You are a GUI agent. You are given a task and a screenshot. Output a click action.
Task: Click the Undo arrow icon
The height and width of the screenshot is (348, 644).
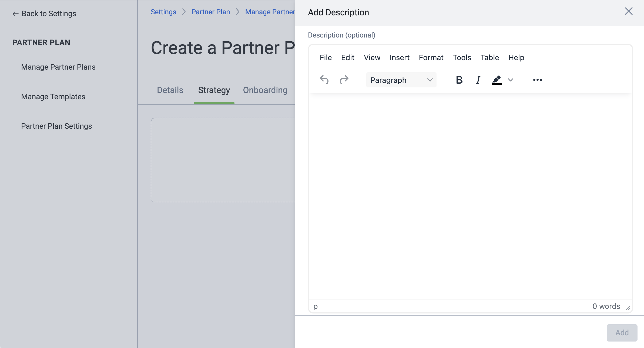click(324, 80)
